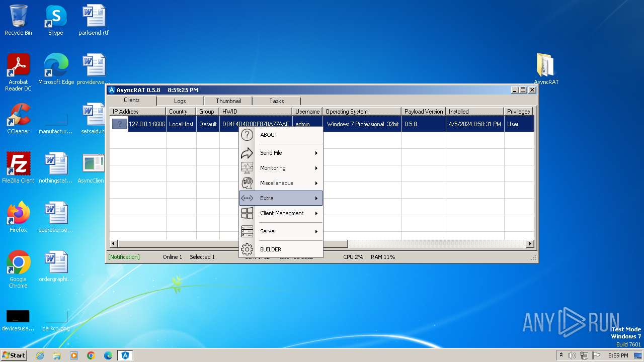Choose BUILDER menu entry

[281, 249]
